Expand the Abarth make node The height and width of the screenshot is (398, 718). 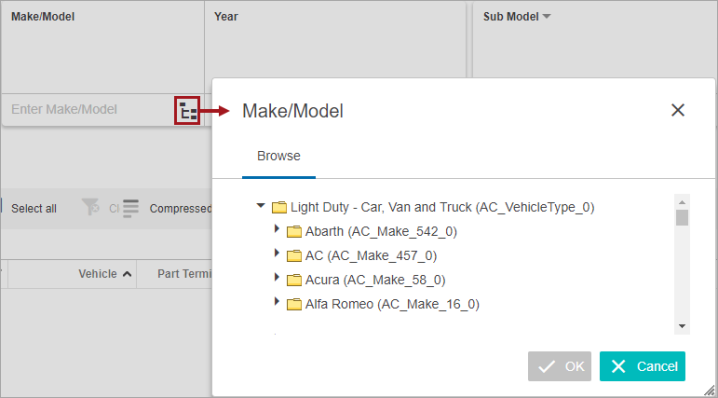click(277, 228)
